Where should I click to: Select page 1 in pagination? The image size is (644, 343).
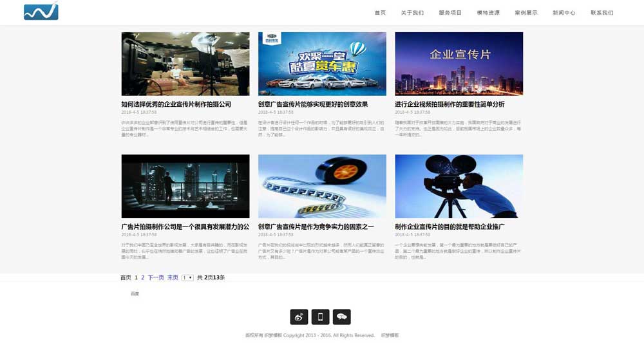136,278
